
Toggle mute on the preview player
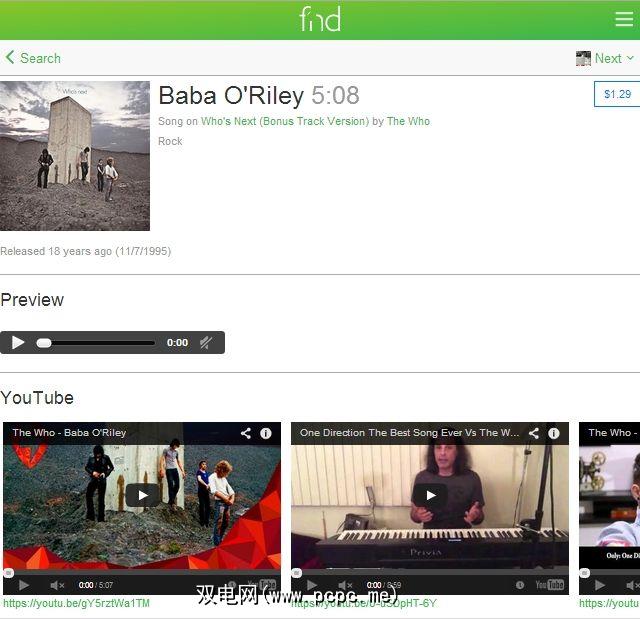pyautogui.click(x=206, y=342)
